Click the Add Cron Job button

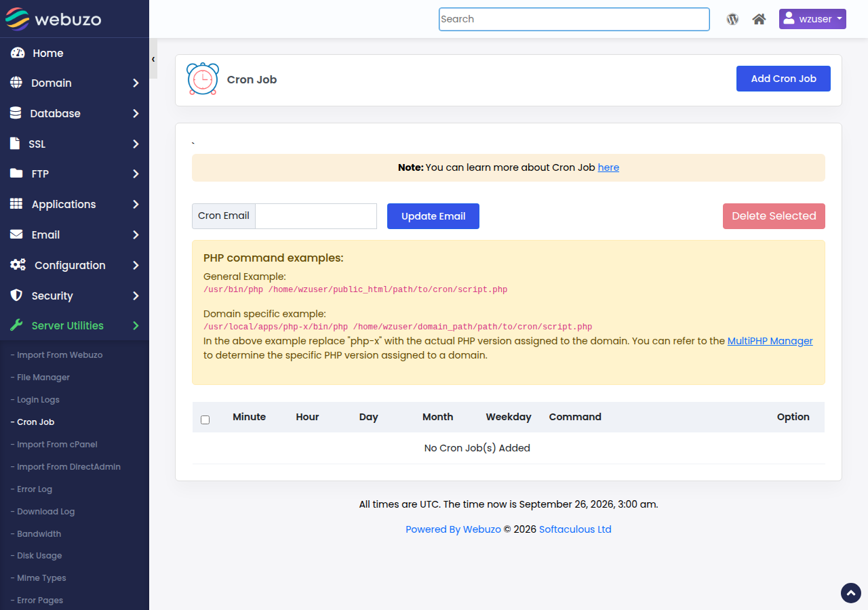pyautogui.click(x=783, y=79)
